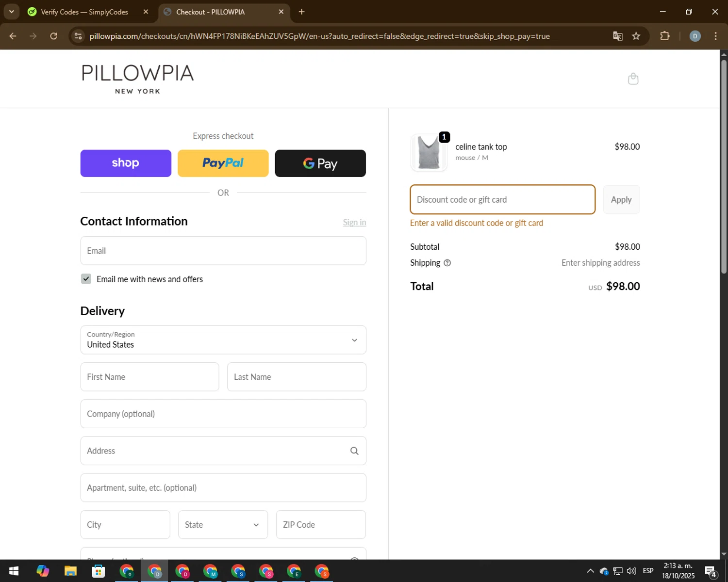Click the ZIP Code field
The height and width of the screenshot is (582, 728).
pyautogui.click(x=321, y=524)
